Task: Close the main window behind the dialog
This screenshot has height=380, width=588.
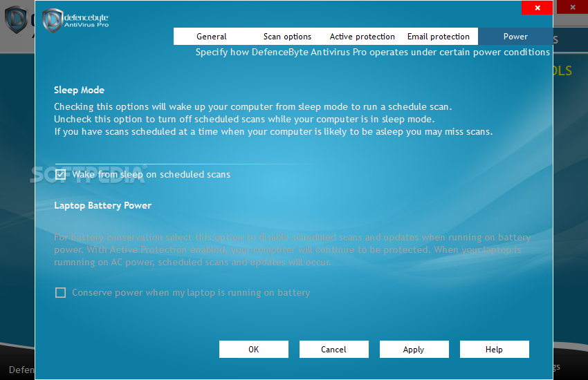Action: pyautogui.click(x=572, y=7)
